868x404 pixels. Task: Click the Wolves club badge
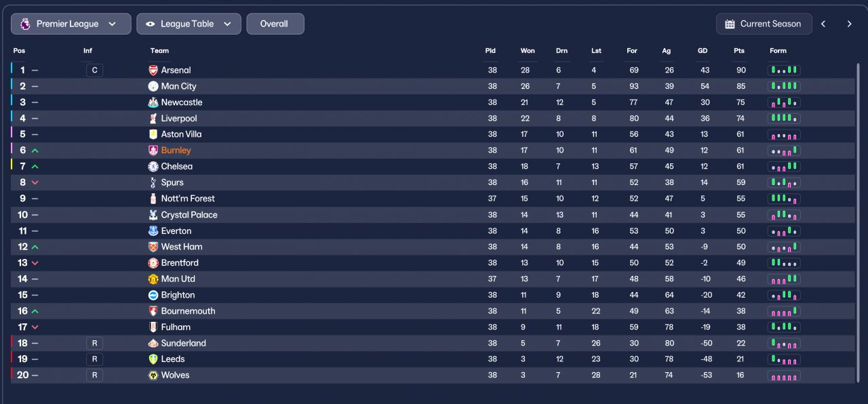(153, 375)
